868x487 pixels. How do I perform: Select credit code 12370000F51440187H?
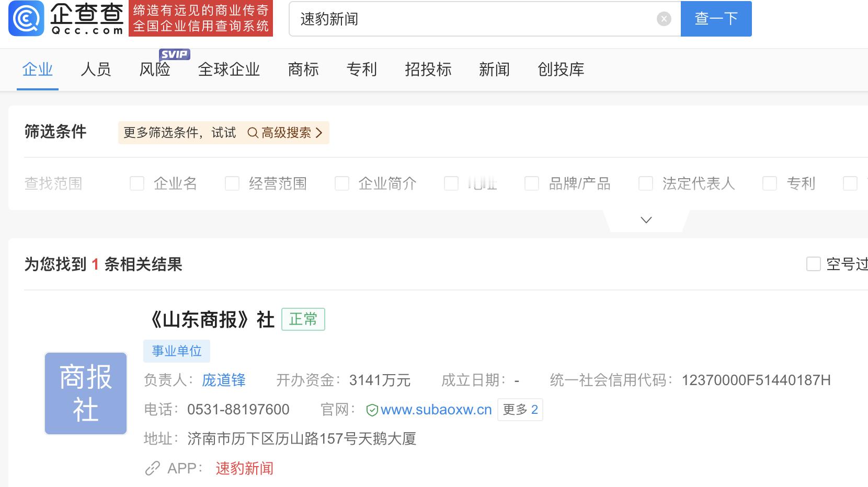coord(756,380)
